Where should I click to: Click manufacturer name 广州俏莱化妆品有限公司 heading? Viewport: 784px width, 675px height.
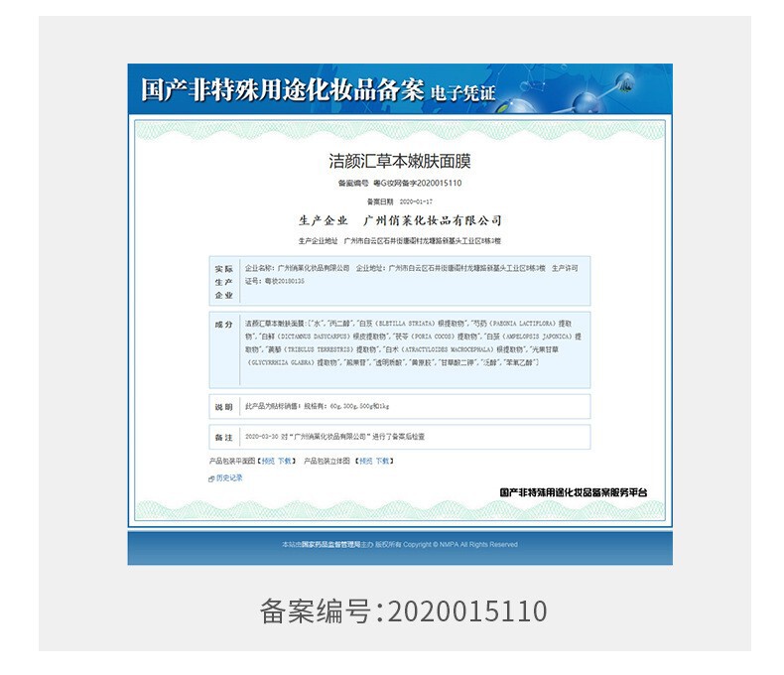point(432,220)
